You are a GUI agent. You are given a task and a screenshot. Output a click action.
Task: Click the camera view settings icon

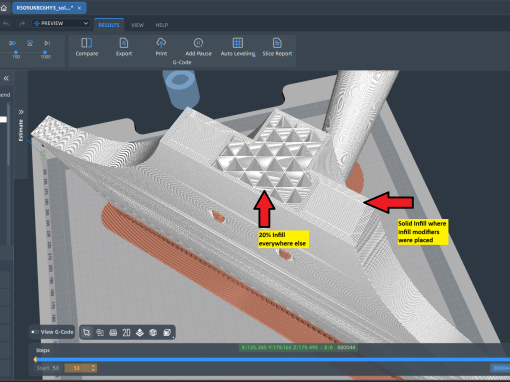(100, 332)
